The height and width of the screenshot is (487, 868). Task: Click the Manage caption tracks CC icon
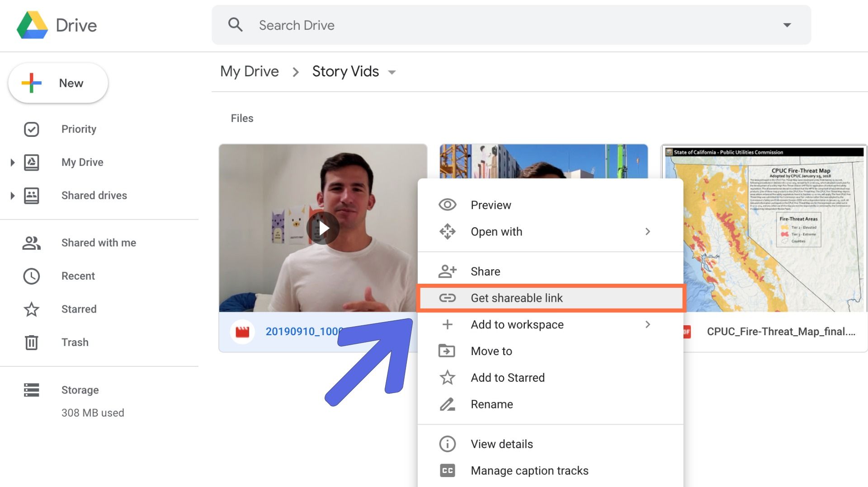click(447, 470)
